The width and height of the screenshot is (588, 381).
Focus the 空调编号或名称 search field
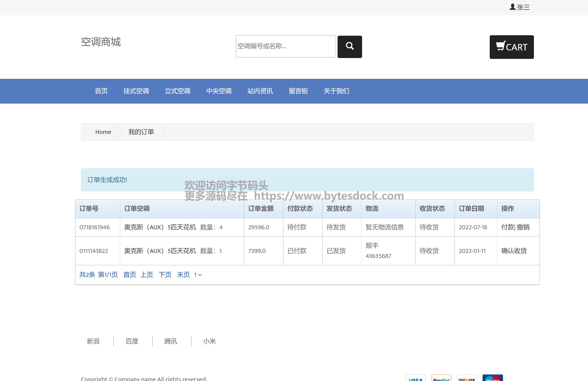tap(286, 46)
